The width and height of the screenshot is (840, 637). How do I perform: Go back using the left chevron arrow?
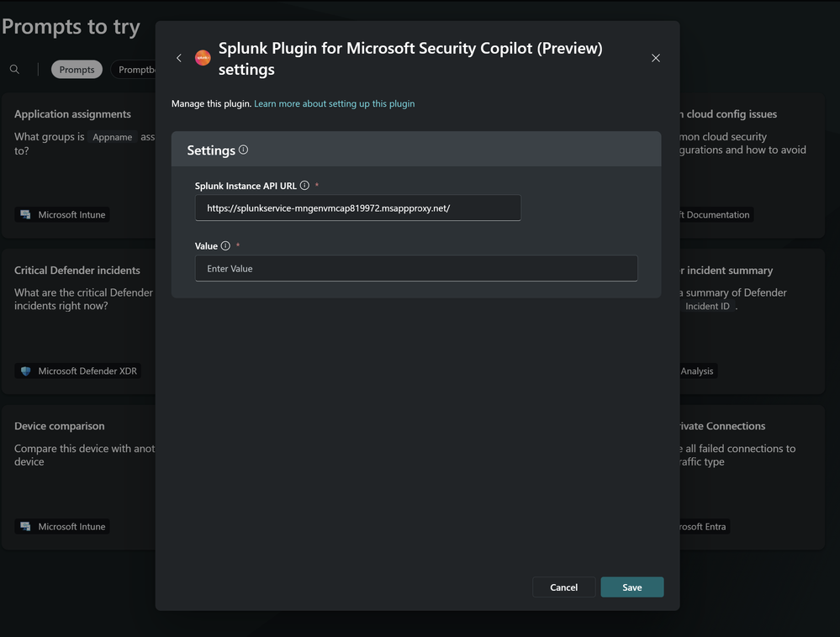[179, 58]
